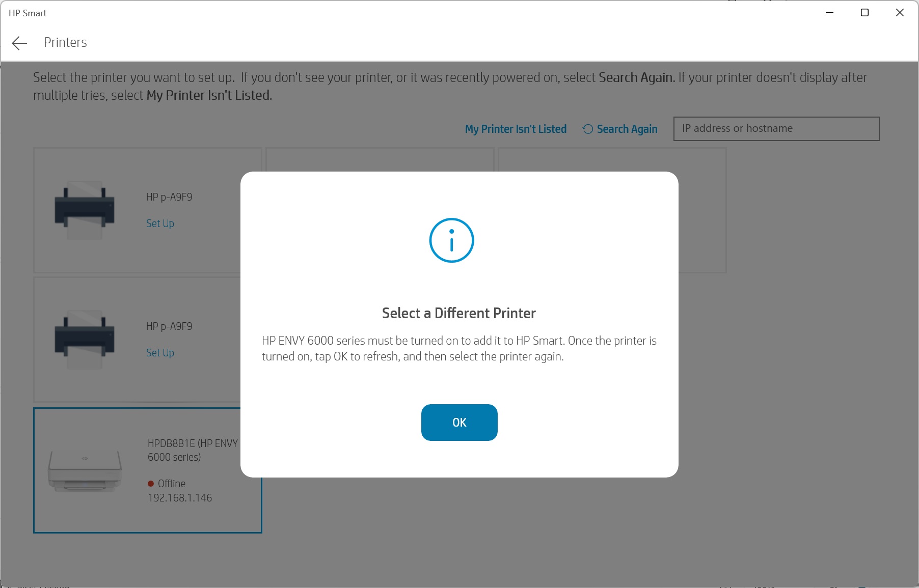Focus the IP address or hostname field

point(776,129)
